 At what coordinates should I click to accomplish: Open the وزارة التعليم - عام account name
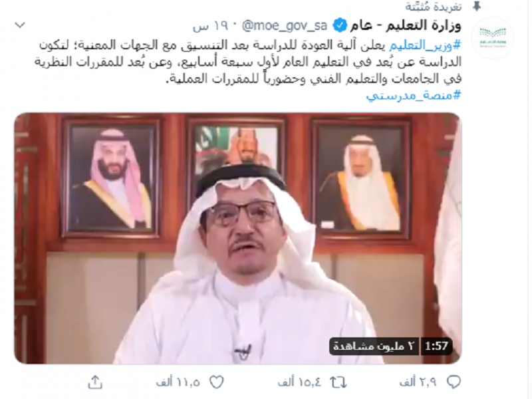pos(406,25)
